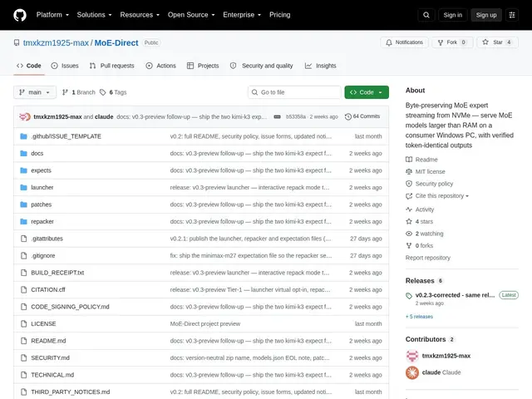This screenshot has width=532, height=399.
Task: Open the + 5 releases link
Action: click(x=419, y=317)
